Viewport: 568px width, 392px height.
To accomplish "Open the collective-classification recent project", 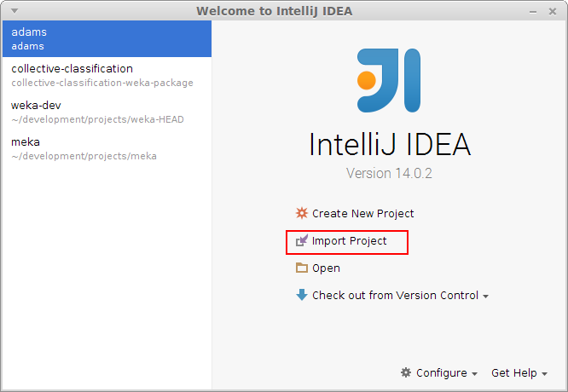I will point(106,75).
